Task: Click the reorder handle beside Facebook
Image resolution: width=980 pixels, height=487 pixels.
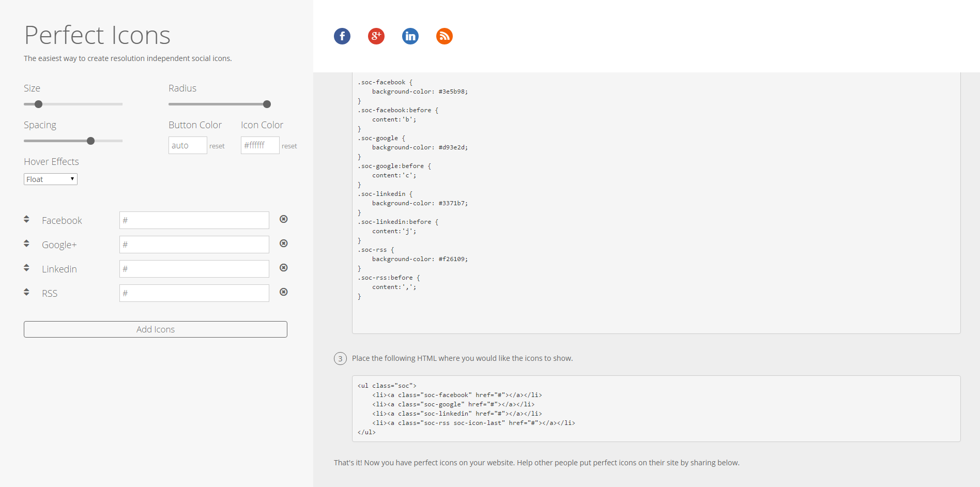Action: (x=26, y=219)
